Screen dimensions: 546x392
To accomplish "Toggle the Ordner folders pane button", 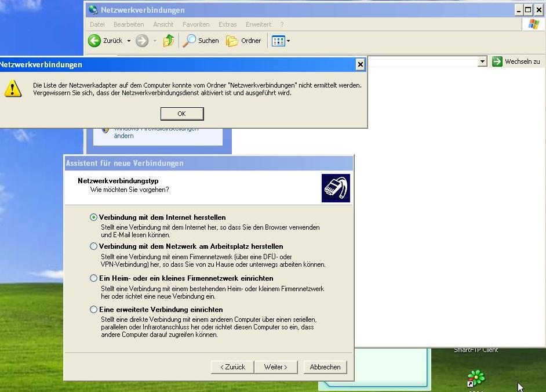I will click(x=243, y=41).
